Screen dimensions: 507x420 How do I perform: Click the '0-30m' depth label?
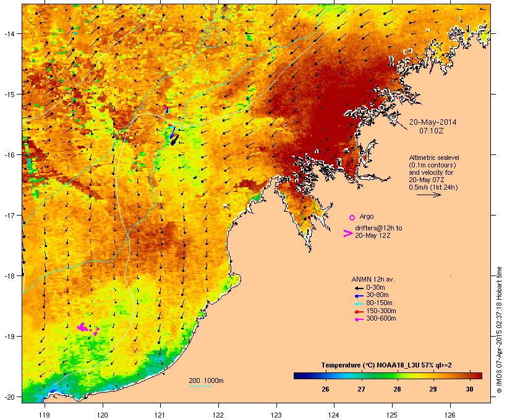click(375, 288)
